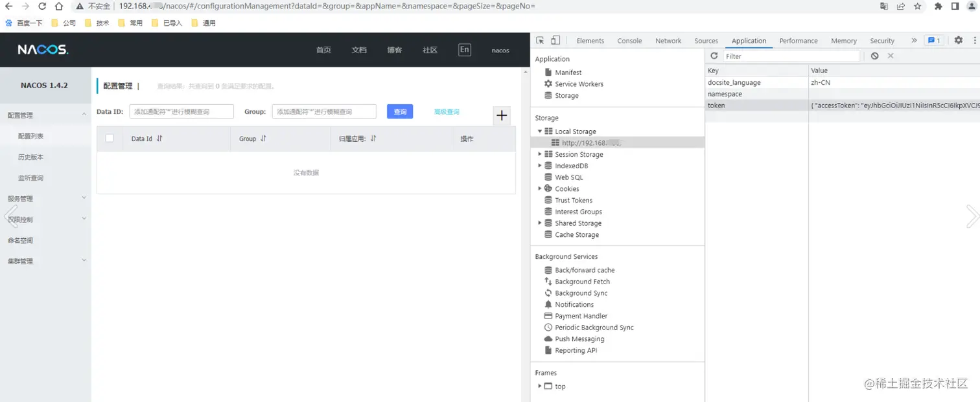The image size is (980, 402).
Task: Collapse the 配置管理 sidebar menu
Action: pyautogui.click(x=45, y=115)
